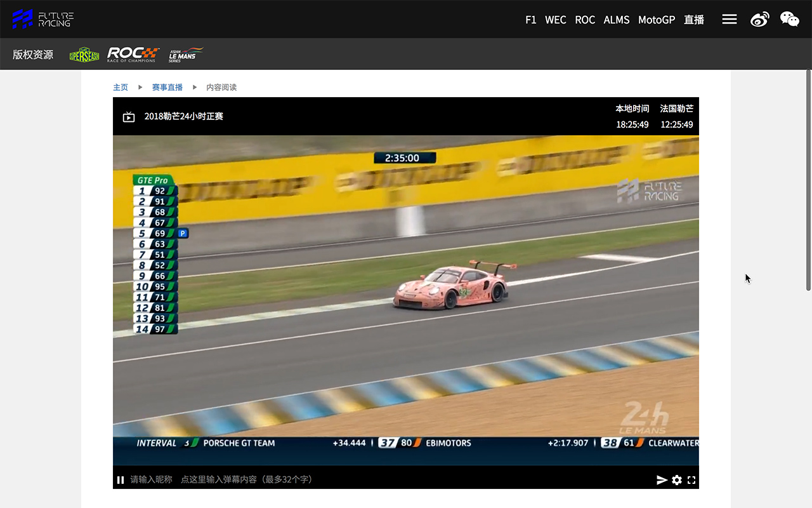The width and height of the screenshot is (812, 508).
Task: Click the title 2018勒芒24小时正赛
Action: click(x=184, y=116)
